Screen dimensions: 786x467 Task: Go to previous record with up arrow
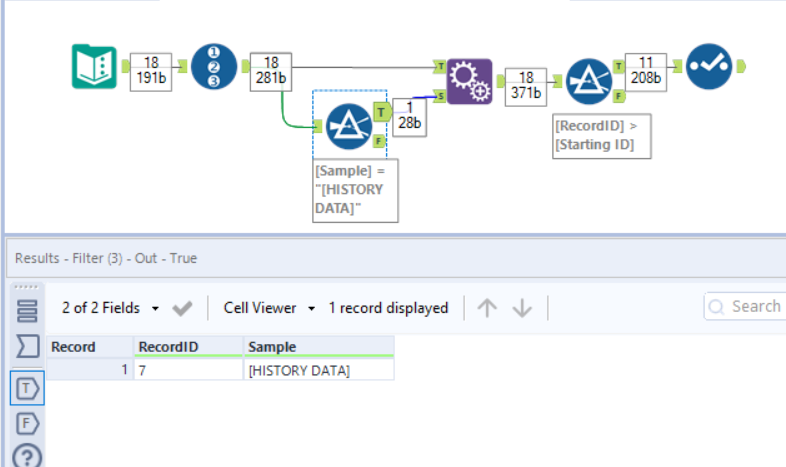[x=487, y=308]
